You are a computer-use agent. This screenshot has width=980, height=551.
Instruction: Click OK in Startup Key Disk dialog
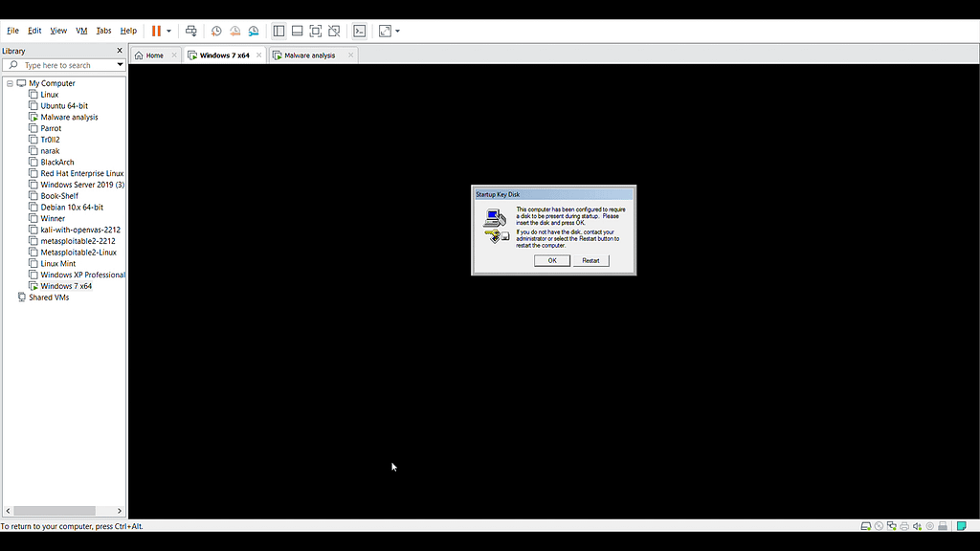(x=552, y=260)
